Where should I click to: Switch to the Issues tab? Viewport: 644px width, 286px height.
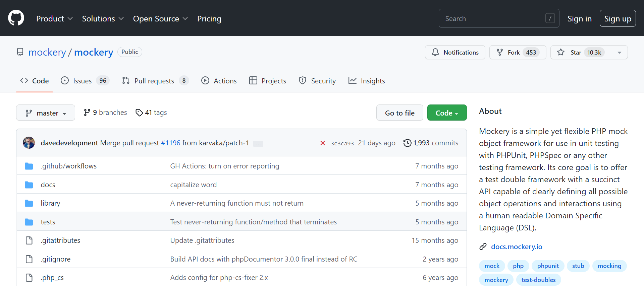(85, 81)
